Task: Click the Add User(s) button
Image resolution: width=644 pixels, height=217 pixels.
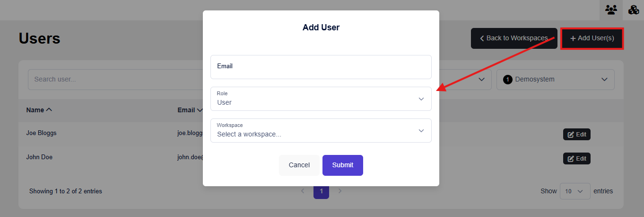Action: (x=592, y=38)
